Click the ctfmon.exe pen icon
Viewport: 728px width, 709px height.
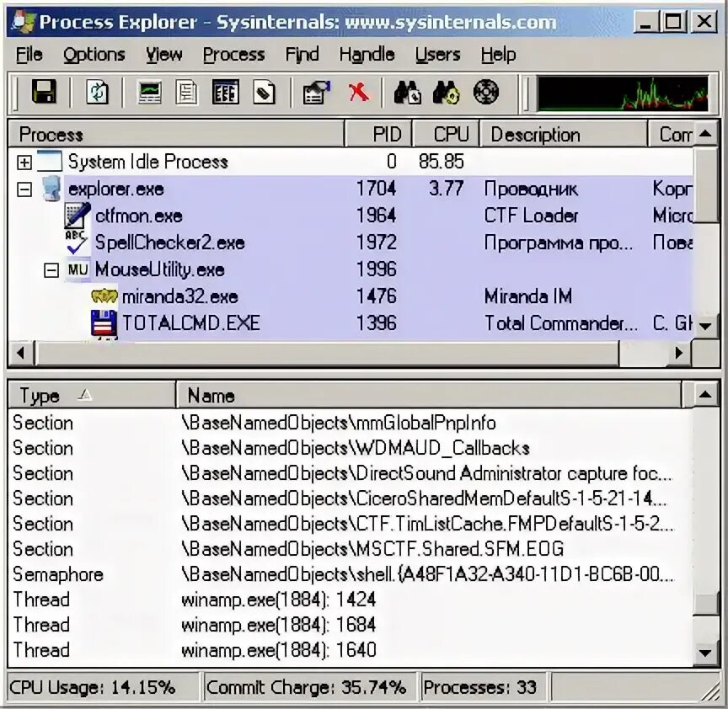coord(77,216)
